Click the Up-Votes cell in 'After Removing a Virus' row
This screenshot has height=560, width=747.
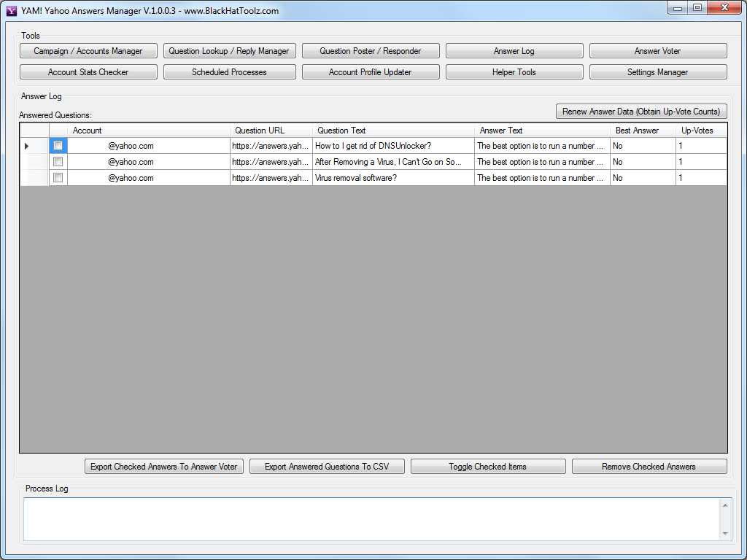click(x=701, y=162)
